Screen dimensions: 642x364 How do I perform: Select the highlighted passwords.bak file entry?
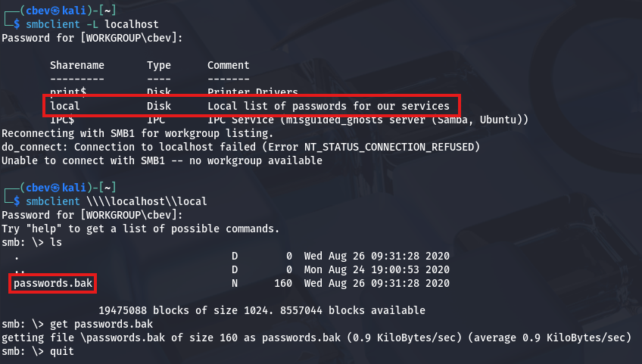click(53, 283)
